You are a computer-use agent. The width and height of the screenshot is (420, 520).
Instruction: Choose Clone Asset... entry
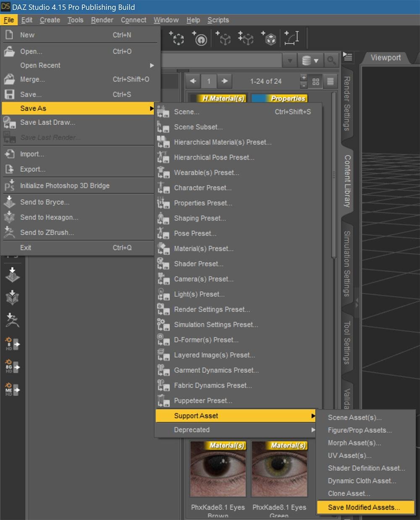365,494
